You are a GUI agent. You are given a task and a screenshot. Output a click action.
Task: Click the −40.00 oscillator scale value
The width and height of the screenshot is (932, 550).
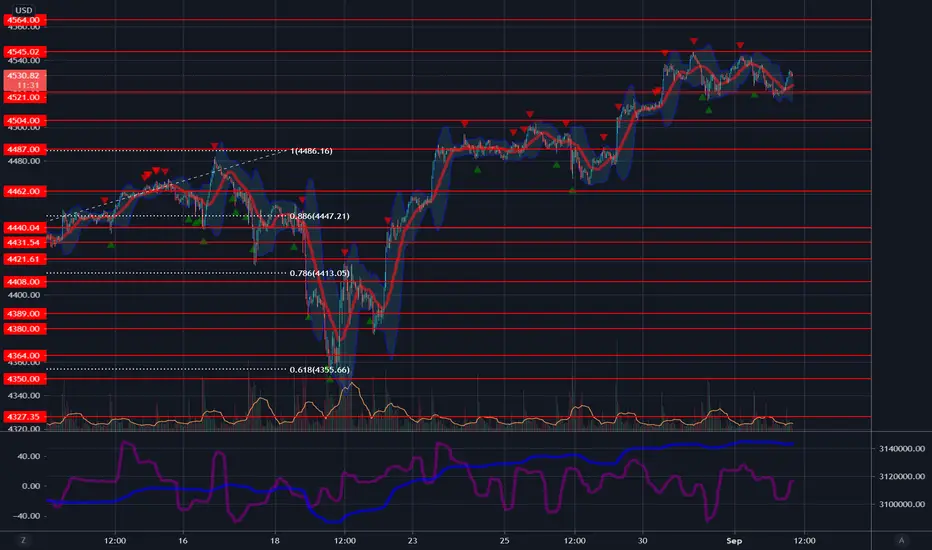pyautogui.click(x=26, y=516)
